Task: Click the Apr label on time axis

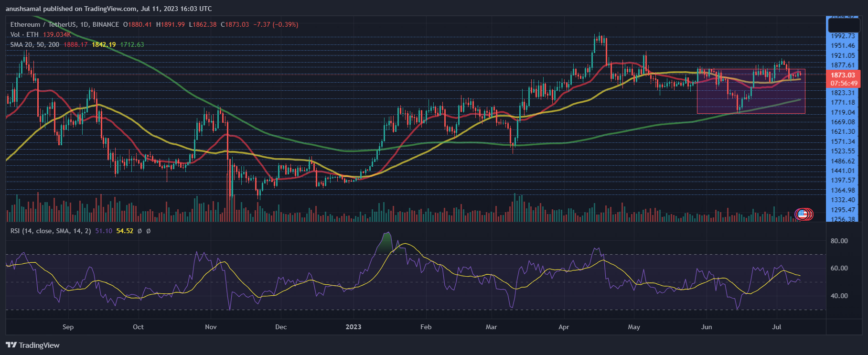Action: (564, 327)
